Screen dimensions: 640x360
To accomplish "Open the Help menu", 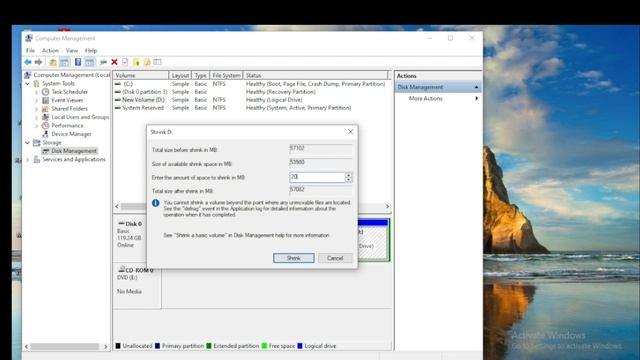I will click(91, 51).
